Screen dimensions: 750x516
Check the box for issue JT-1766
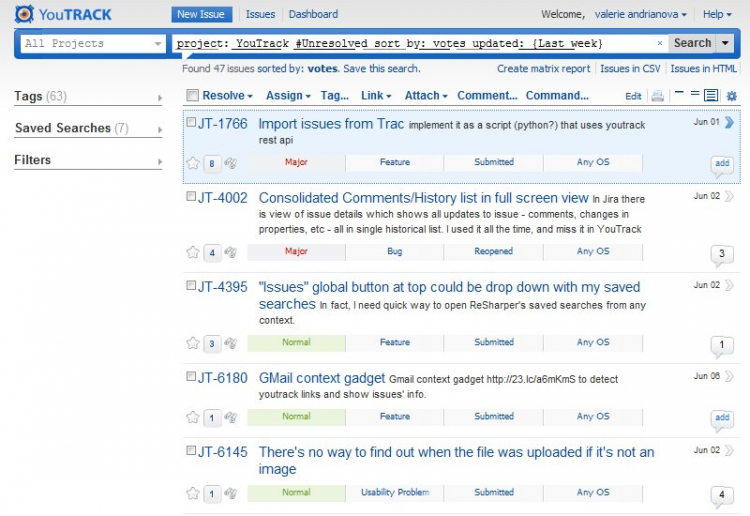click(191, 122)
